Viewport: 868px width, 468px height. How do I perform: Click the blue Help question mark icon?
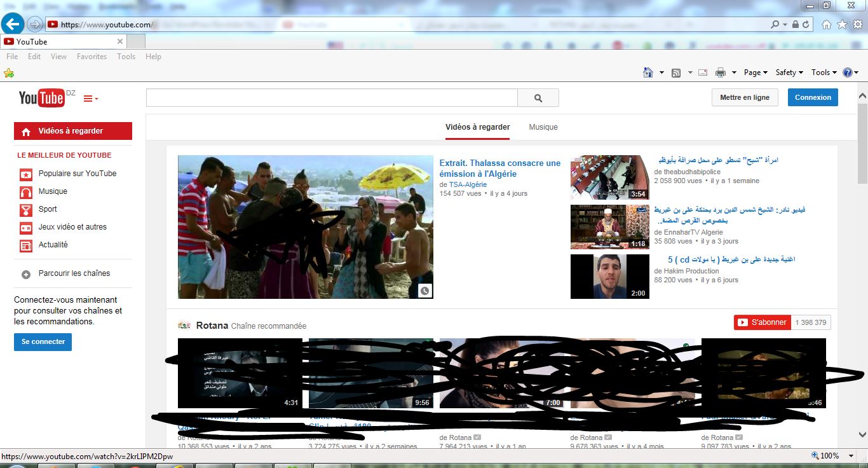pos(848,72)
